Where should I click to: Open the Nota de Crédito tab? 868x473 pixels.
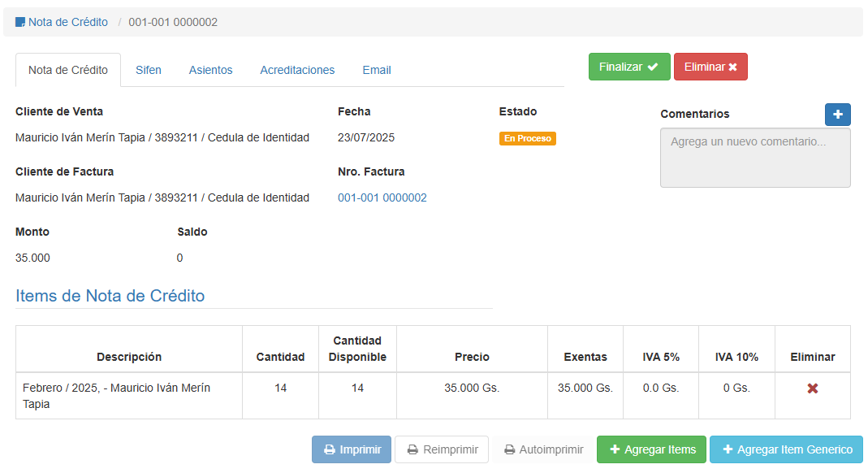point(68,70)
